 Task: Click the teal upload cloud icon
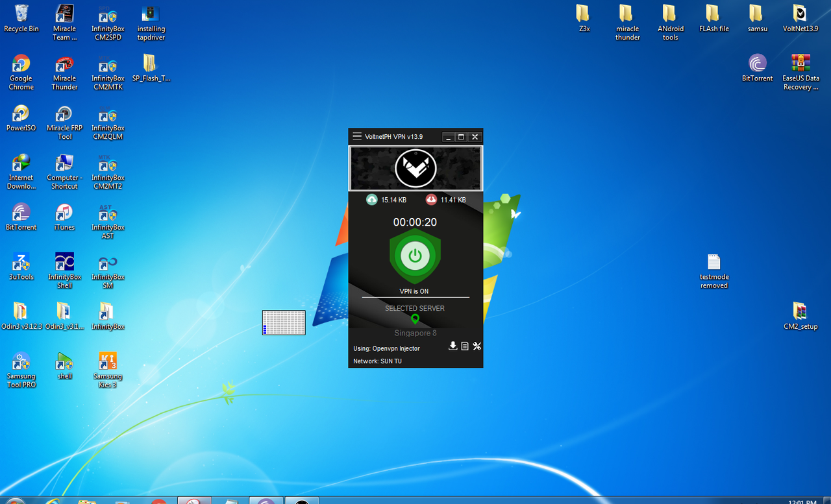point(371,200)
